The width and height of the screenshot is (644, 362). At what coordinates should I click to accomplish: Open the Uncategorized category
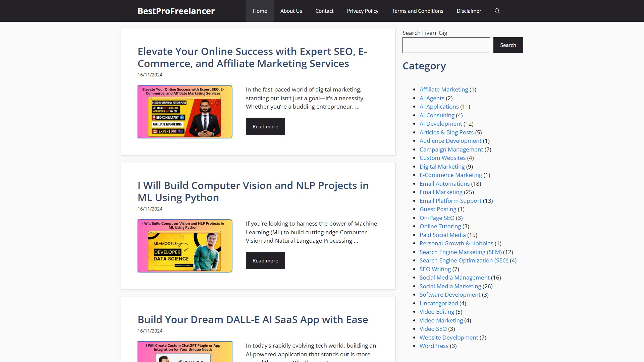click(x=439, y=303)
